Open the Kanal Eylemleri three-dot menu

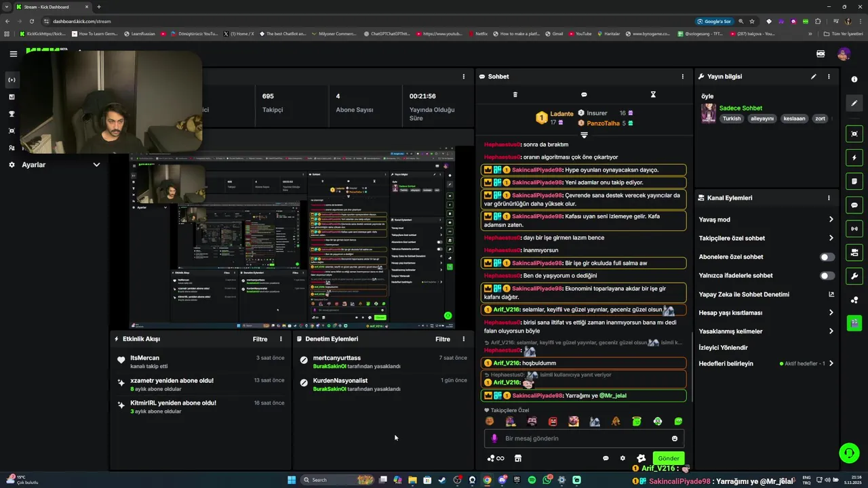828,198
